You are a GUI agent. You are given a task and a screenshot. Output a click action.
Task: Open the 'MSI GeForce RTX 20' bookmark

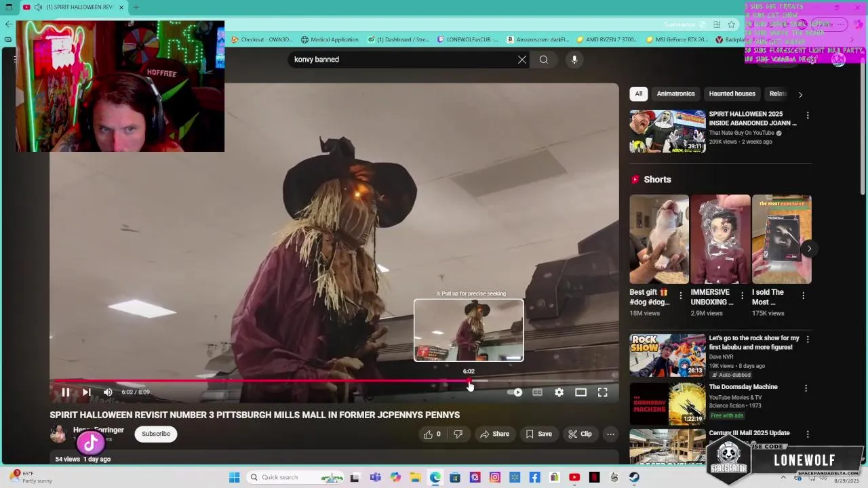click(677, 40)
